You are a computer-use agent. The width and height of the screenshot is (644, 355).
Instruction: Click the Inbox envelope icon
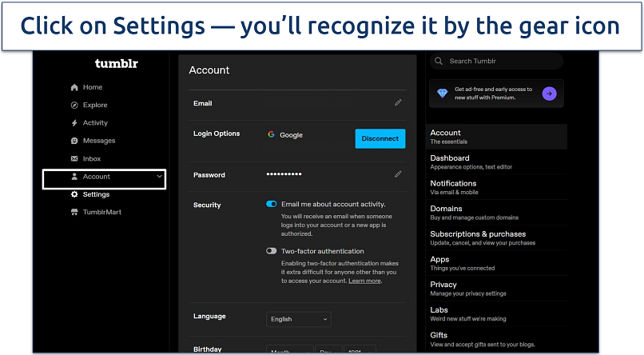point(74,158)
